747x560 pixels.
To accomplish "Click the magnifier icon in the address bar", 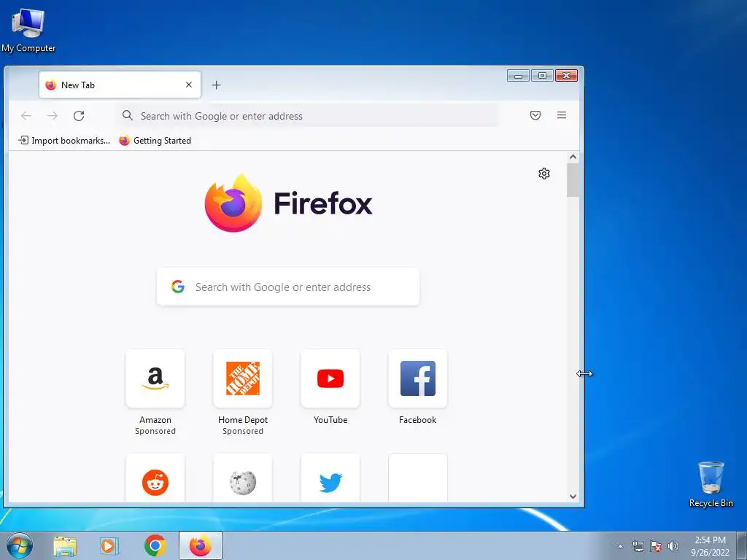I will point(127,115).
